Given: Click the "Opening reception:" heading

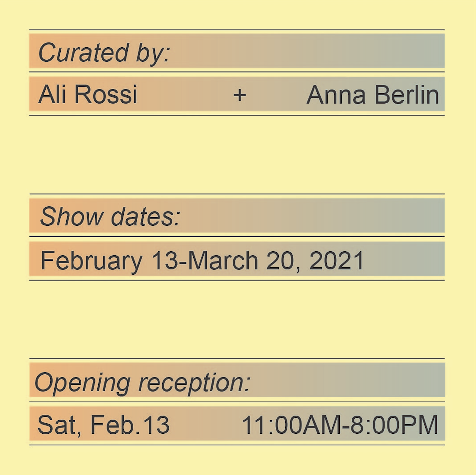Looking at the screenshot, I should (x=142, y=383).
